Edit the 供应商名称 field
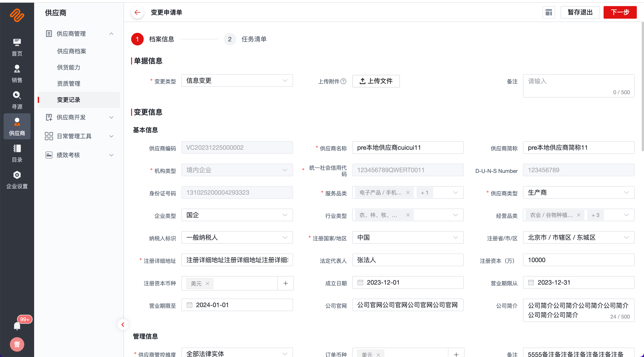The image size is (644, 357). 408,147
